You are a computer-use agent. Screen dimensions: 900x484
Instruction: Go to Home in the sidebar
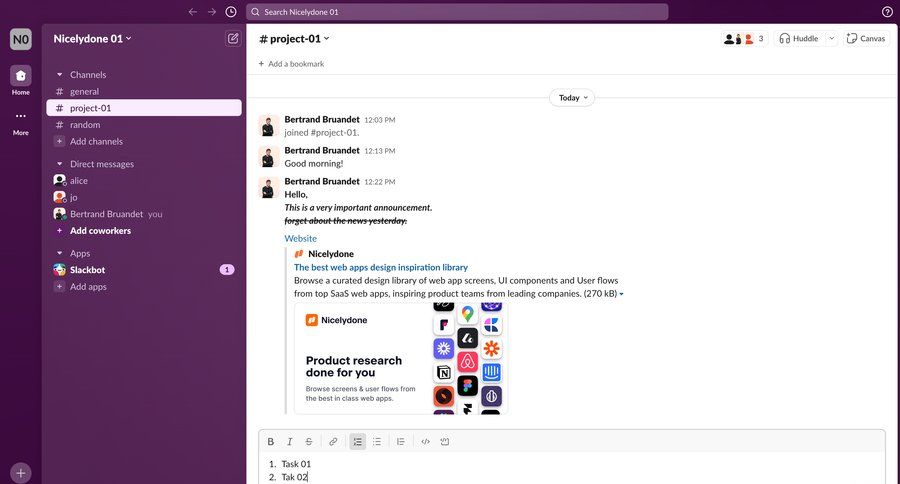pyautogui.click(x=21, y=81)
